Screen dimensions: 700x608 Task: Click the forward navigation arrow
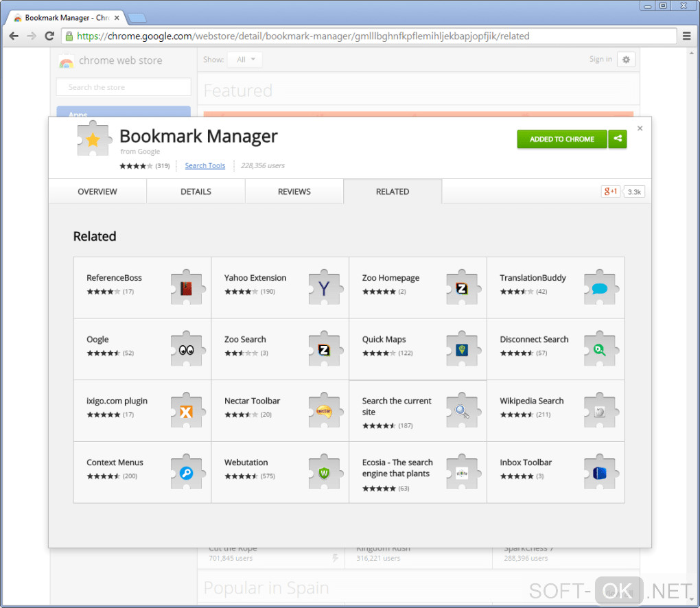[32, 36]
